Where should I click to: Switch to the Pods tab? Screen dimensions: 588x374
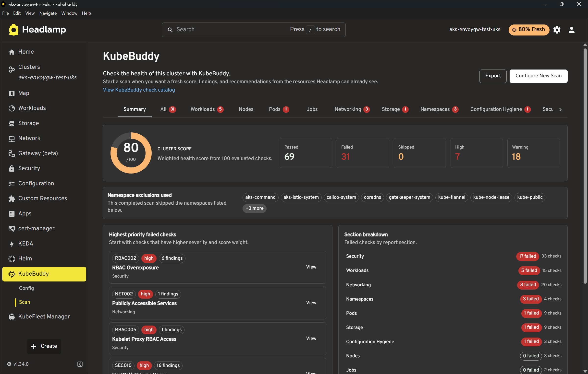[279, 109]
